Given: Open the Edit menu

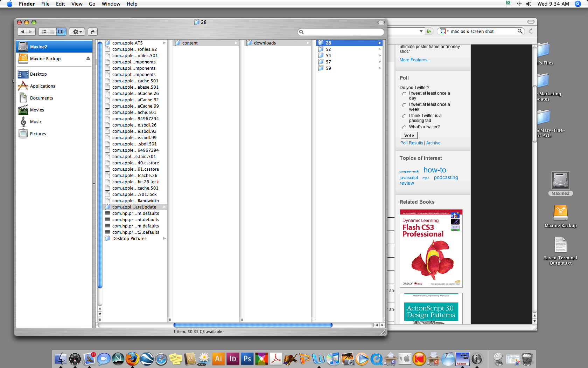Looking at the screenshot, I should 60,4.
